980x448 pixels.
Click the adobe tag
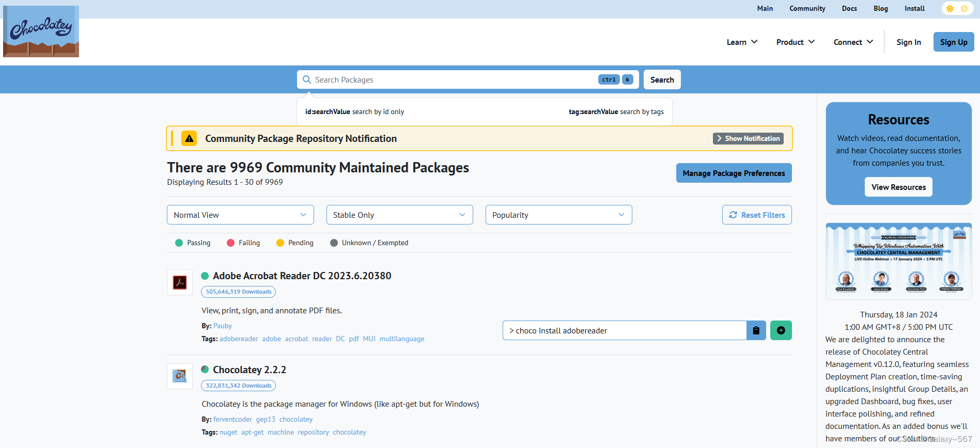coord(271,339)
